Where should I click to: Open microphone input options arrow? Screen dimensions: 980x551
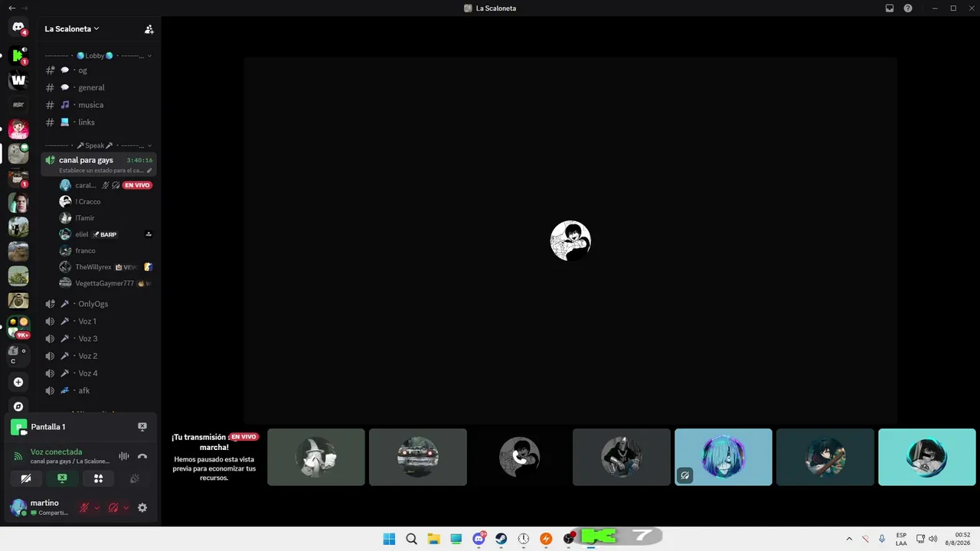96,507
